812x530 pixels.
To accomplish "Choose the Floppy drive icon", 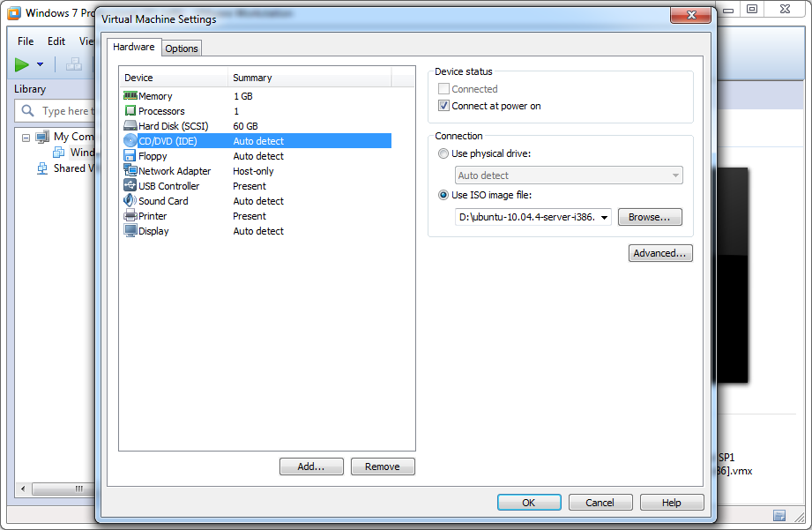I will pyautogui.click(x=130, y=156).
